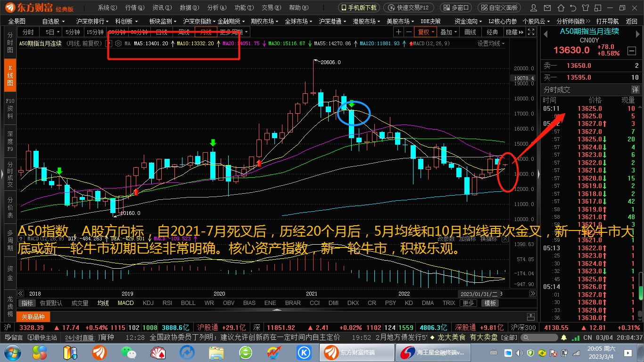Click the 2023/01/31 date marker

(x=480, y=293)
